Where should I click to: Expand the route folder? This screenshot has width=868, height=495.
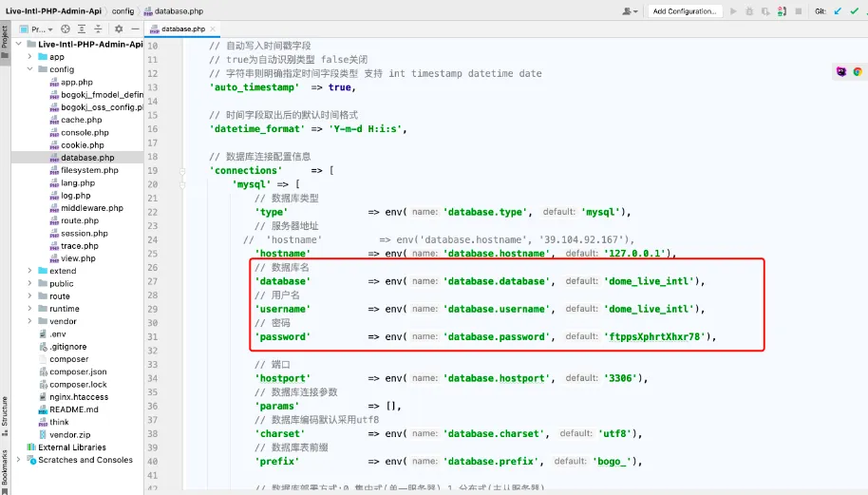29,296
